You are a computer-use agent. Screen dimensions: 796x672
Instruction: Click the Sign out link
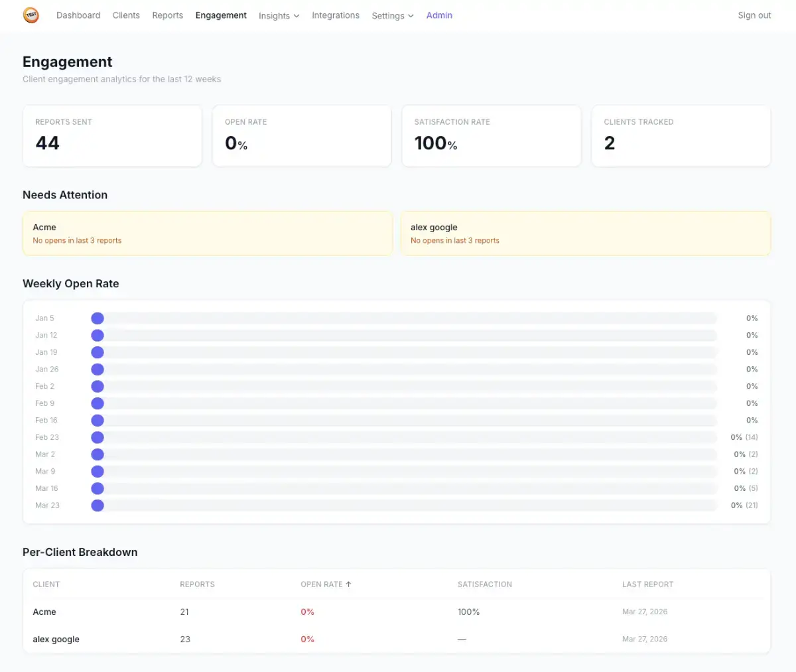point(754,15)
